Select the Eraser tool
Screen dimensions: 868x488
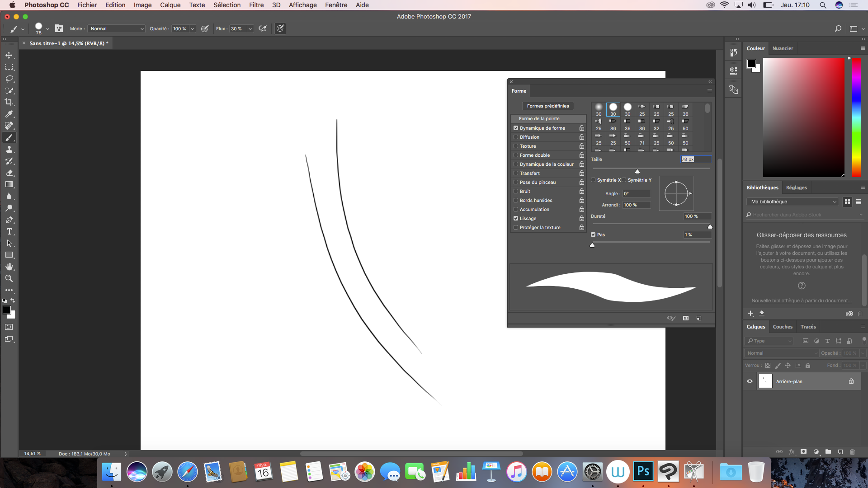coord(9,173)
